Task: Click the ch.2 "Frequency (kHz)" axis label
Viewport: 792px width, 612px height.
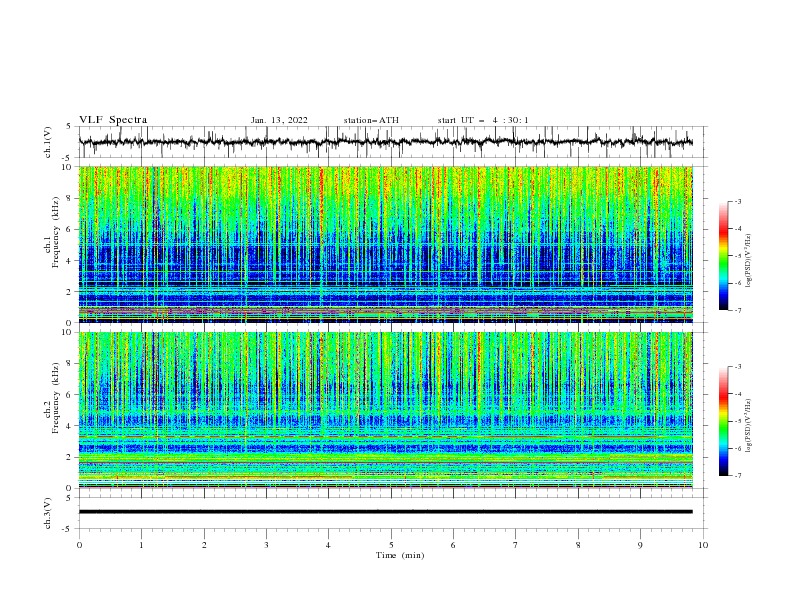Action: (x=55, y=398)
